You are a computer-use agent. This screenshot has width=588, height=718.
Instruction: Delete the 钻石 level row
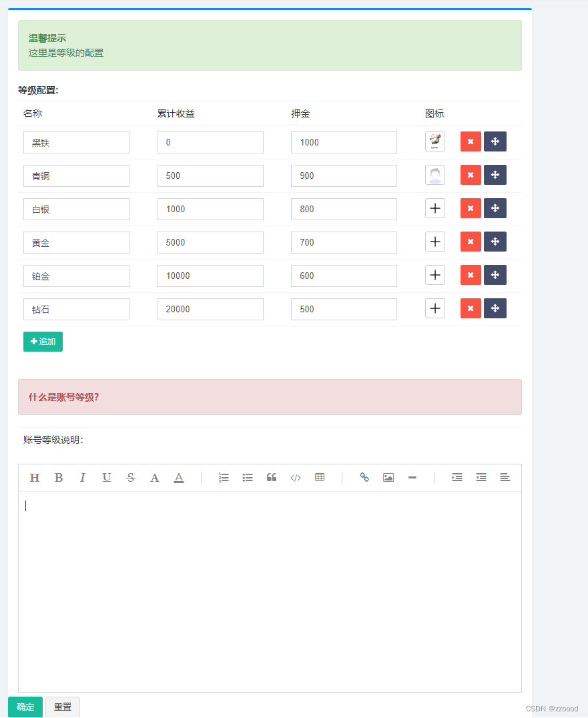click(x=471, y=308)
